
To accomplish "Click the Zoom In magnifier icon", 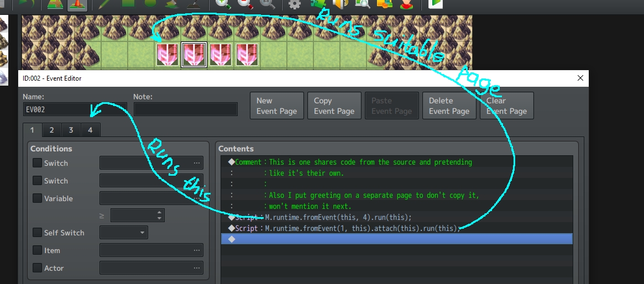I will (223, 4).
